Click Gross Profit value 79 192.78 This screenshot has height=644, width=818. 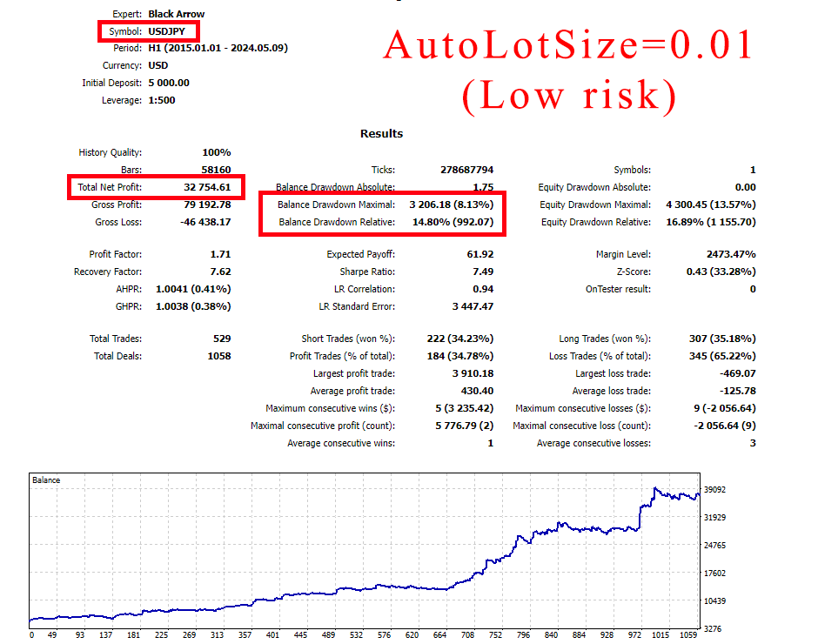pyautogui.click(x=207, y=205)
